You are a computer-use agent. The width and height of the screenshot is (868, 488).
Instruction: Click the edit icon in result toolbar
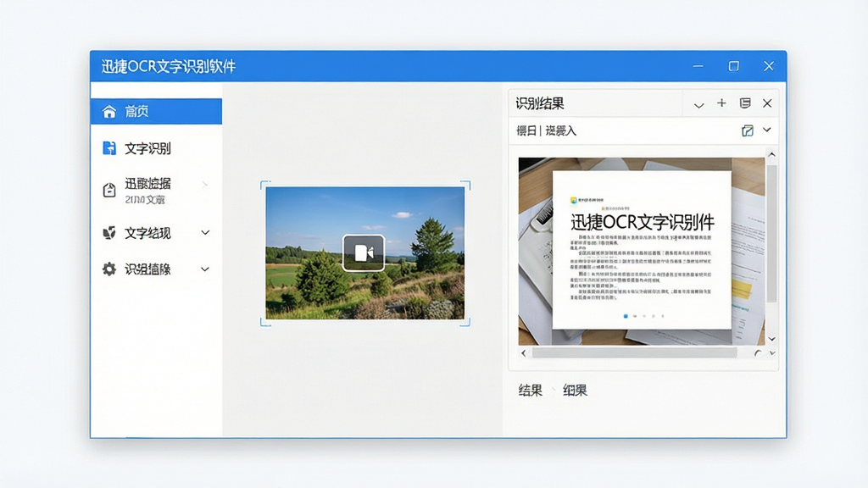point(748,130)
